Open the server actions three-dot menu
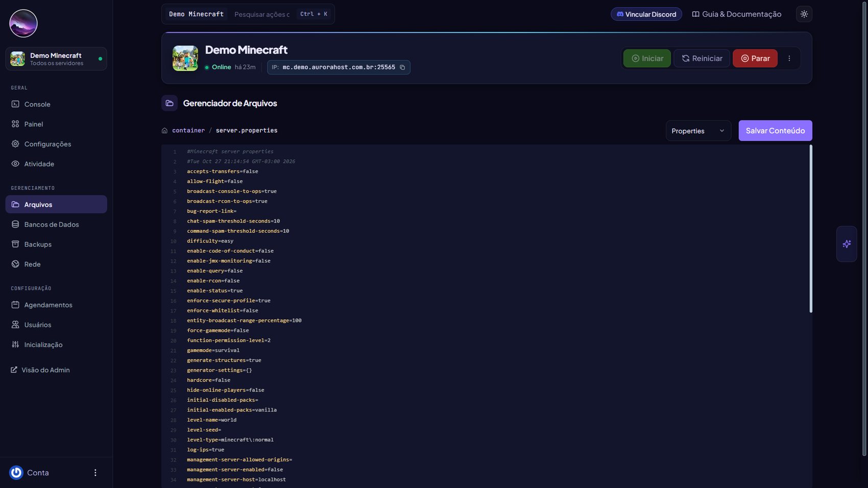Image resolution: width=868 pixels, height=488 pixels. [789, 58]
